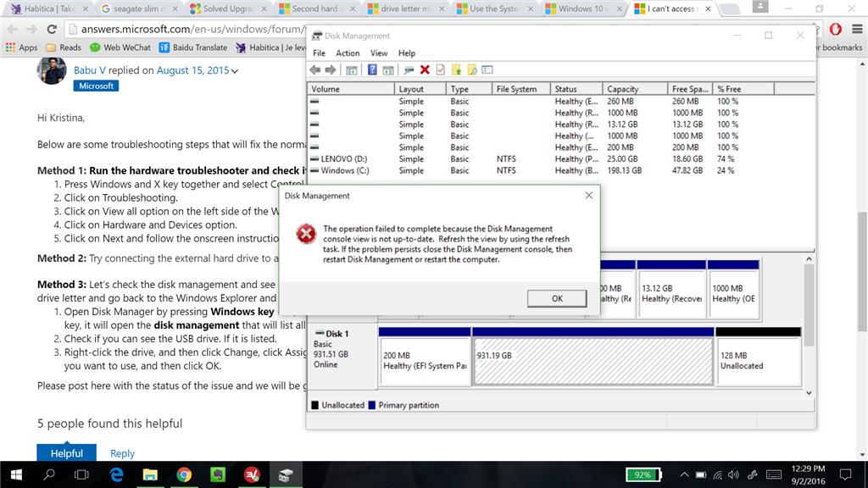
Task: Click the Disk Management taskbar icon
Action: point(286,474)
